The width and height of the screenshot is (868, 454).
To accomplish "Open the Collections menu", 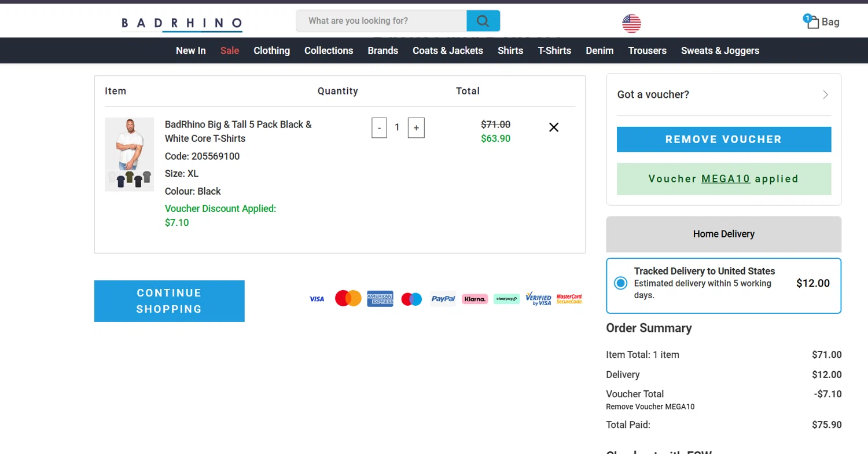I will [x=329, y=50].
